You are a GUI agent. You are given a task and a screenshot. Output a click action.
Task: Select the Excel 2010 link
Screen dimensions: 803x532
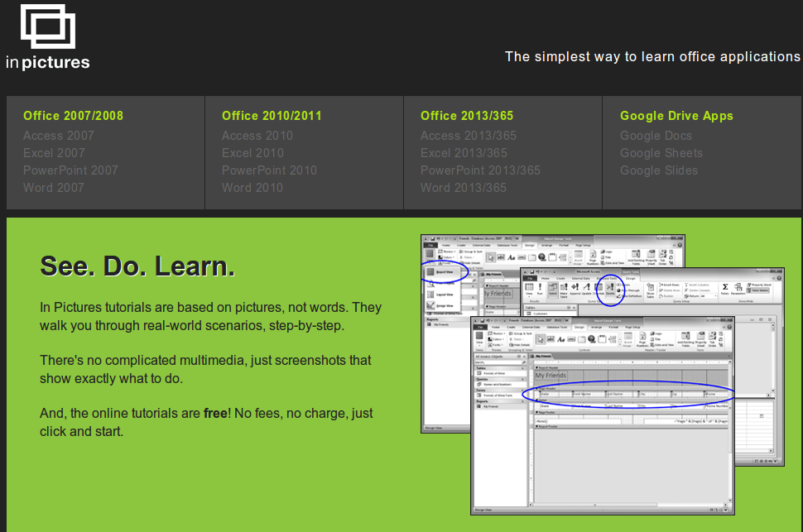click(252, 153)
